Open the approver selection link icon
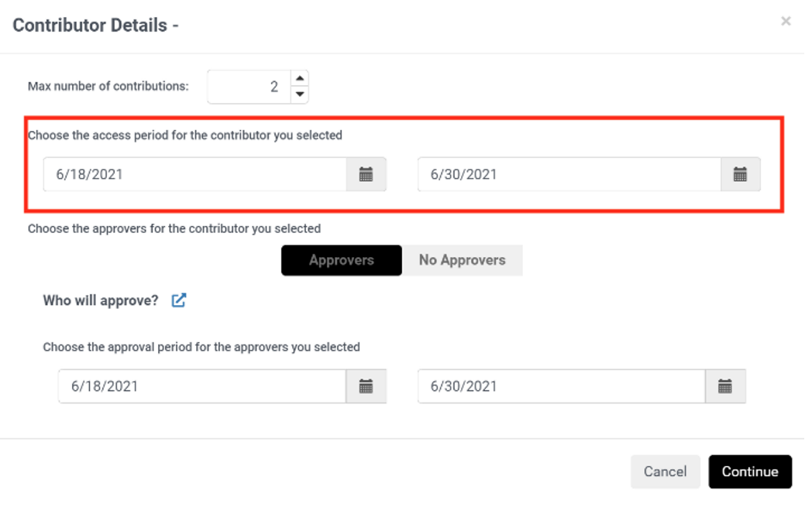This screenshot has height=511, width=812. [179, 300]
